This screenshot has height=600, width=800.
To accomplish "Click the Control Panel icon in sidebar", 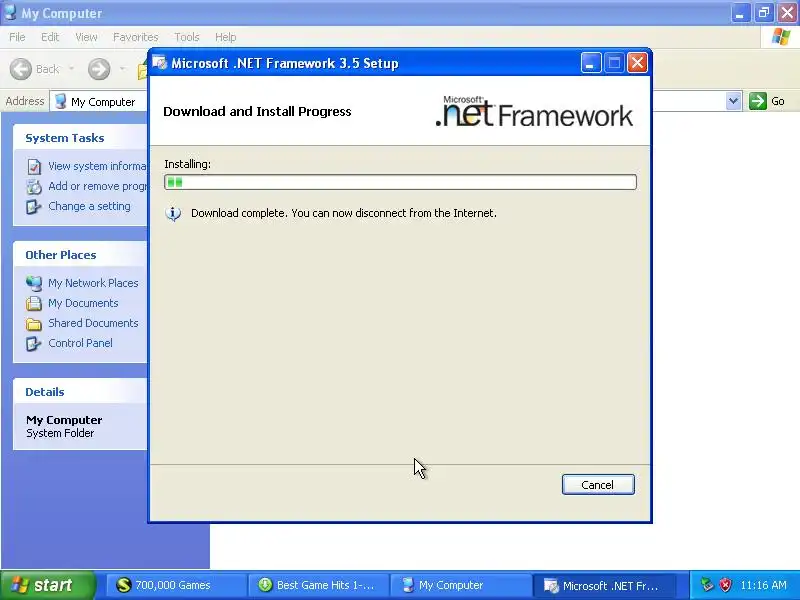I will tap(34, 343).
